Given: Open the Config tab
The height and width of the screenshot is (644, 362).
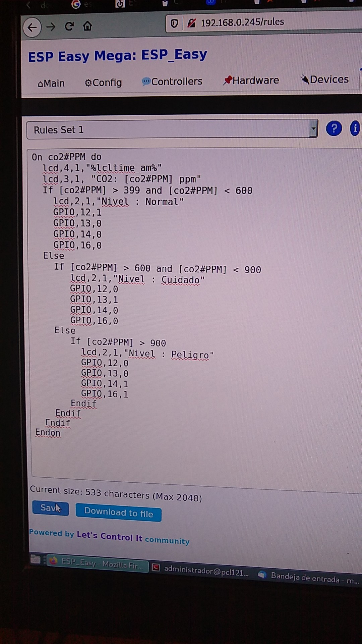Looking at the screenshot, I should [x=103, y=83].
